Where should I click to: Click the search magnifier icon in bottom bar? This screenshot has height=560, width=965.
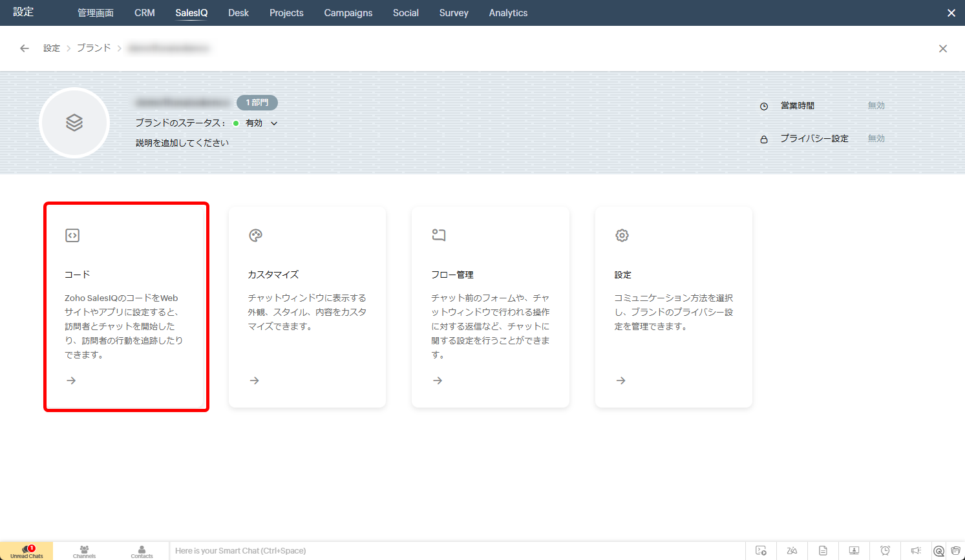point(939,551)
